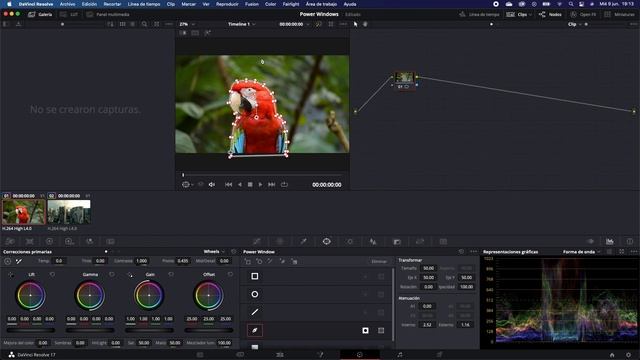Go to the project manager home icon

click(x=612, y=355)
